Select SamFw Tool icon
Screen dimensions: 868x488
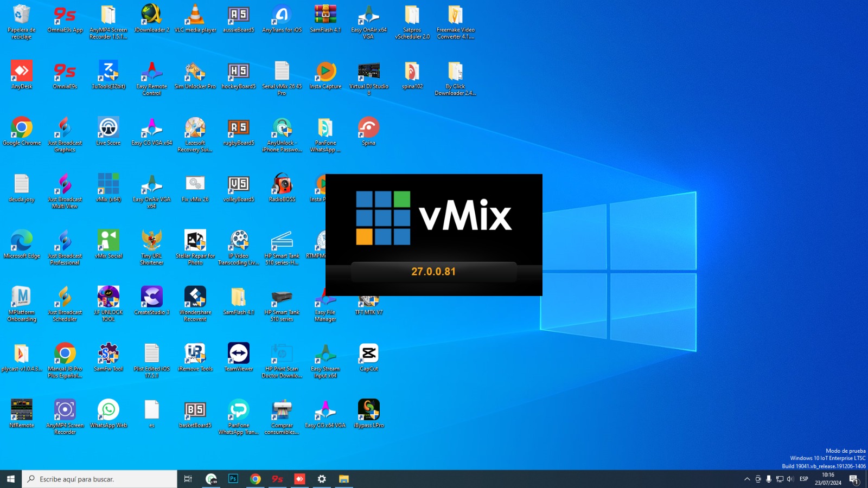(x=108, y=357)
